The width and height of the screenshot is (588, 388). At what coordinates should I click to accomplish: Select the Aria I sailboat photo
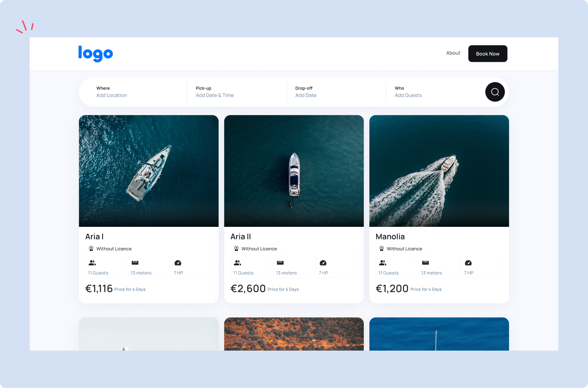(149, 171)
